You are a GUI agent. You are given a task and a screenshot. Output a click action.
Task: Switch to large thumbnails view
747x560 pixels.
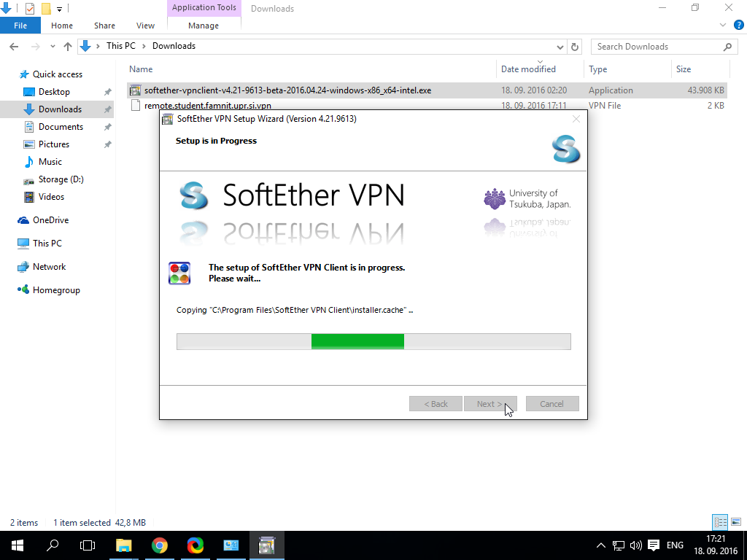coord(736,522)
